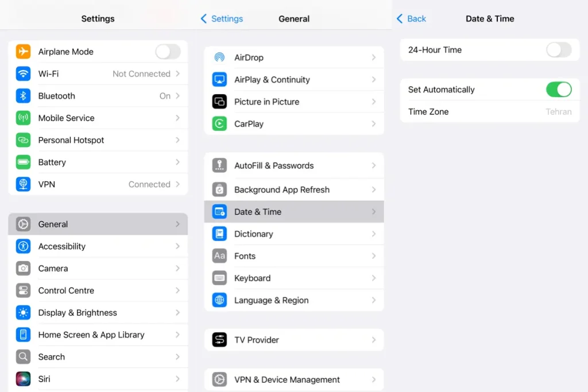Select the General row in Settings sidebar

[98, 224]
